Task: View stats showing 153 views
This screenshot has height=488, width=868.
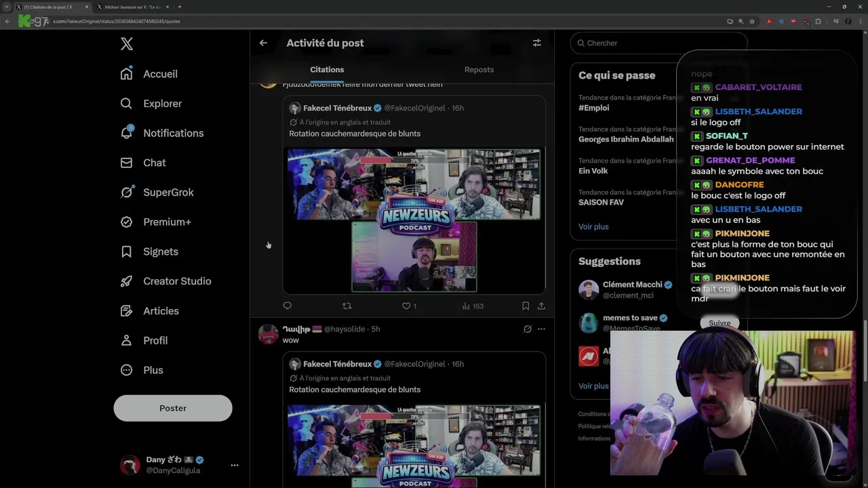Action: (473, 306)
